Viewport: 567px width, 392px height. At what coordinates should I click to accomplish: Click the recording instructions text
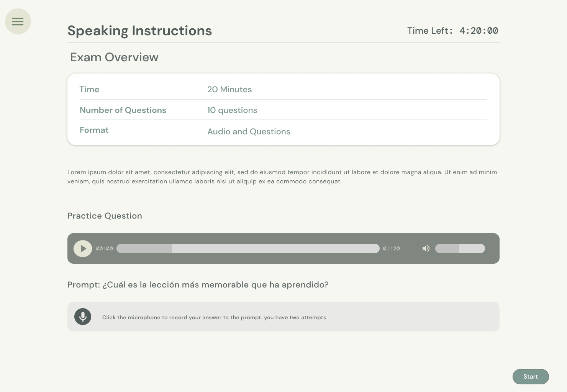214,317
